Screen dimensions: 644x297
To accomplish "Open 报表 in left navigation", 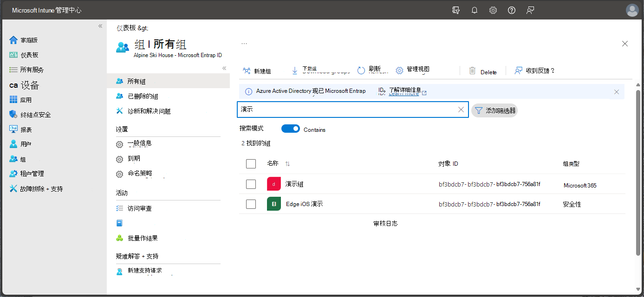I will tap(20, 129).
